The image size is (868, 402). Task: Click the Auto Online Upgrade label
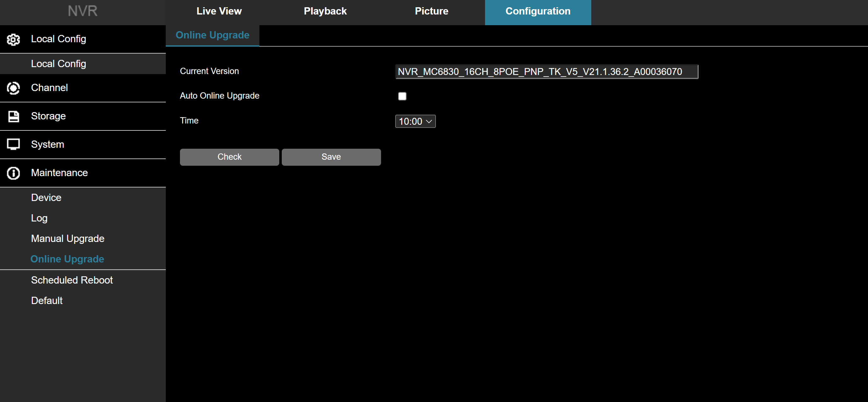[x=220, y=96]
